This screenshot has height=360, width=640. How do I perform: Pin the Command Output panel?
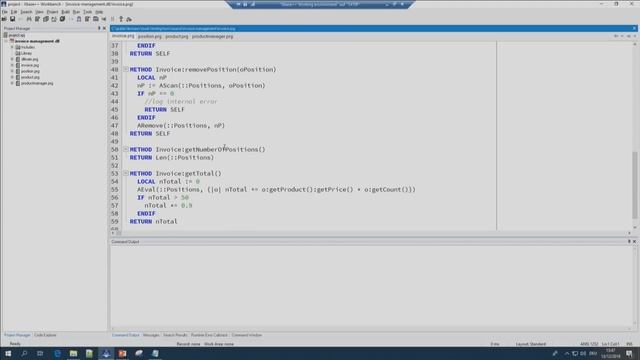[x=629, y=242]
